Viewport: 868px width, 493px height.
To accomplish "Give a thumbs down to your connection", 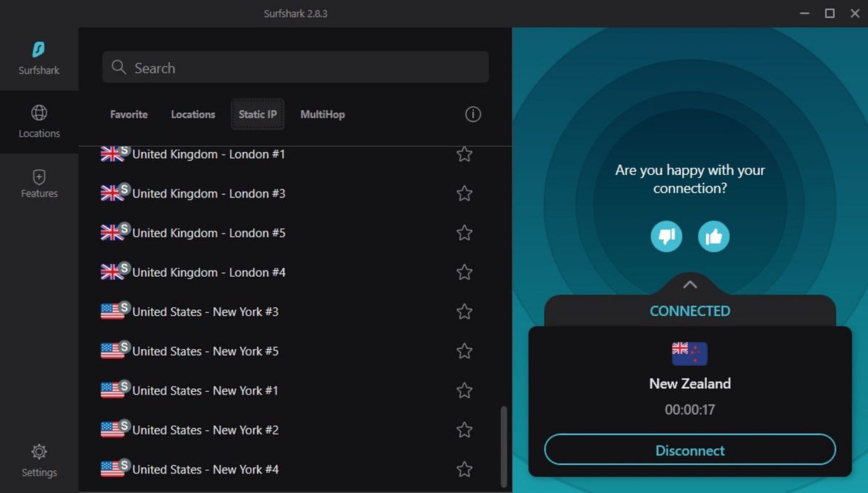I will coord(665,236).
